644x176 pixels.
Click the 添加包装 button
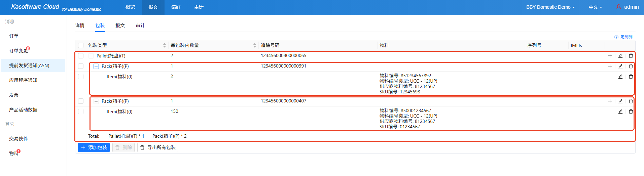(x=94, y=147)
